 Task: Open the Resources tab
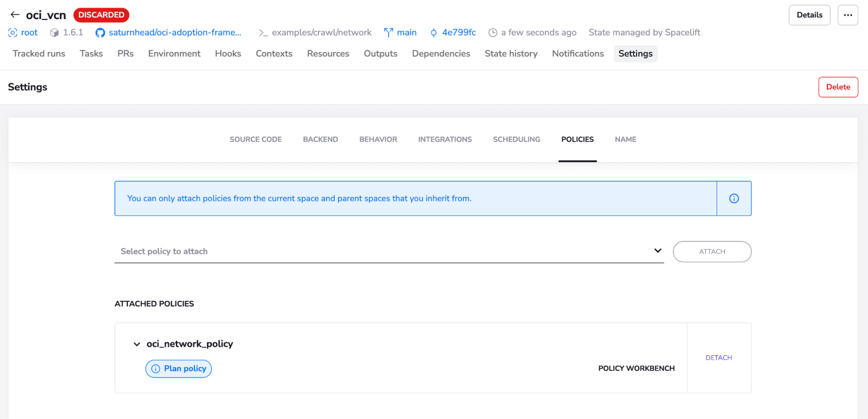tap(328, 53)
